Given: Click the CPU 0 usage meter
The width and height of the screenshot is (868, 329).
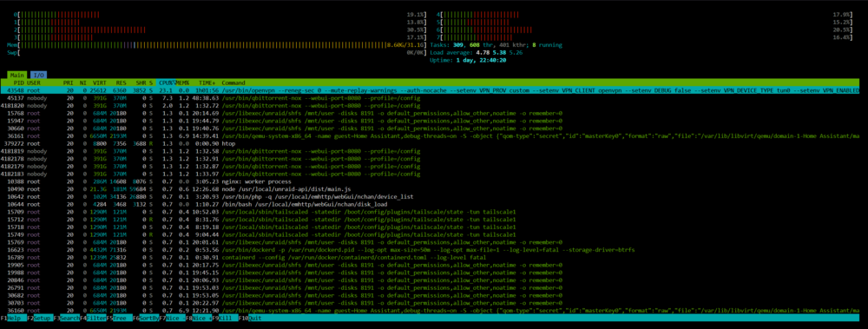Looking at the screenshot, I should 220,14.
